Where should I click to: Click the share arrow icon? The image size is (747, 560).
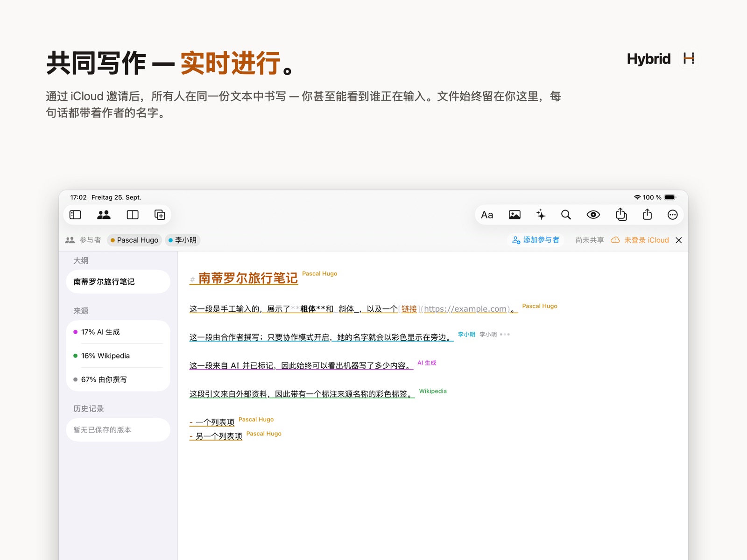tap(647, 214)
